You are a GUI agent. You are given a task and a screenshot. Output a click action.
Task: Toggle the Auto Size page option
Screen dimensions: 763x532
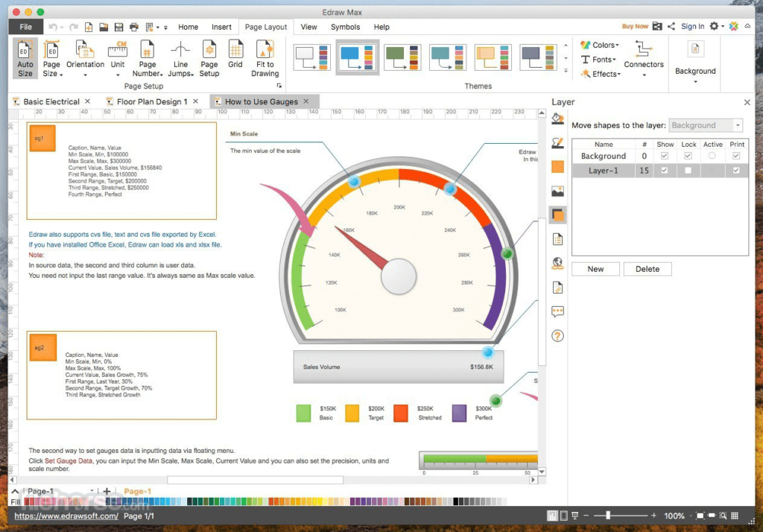click(x=25, y=59)
